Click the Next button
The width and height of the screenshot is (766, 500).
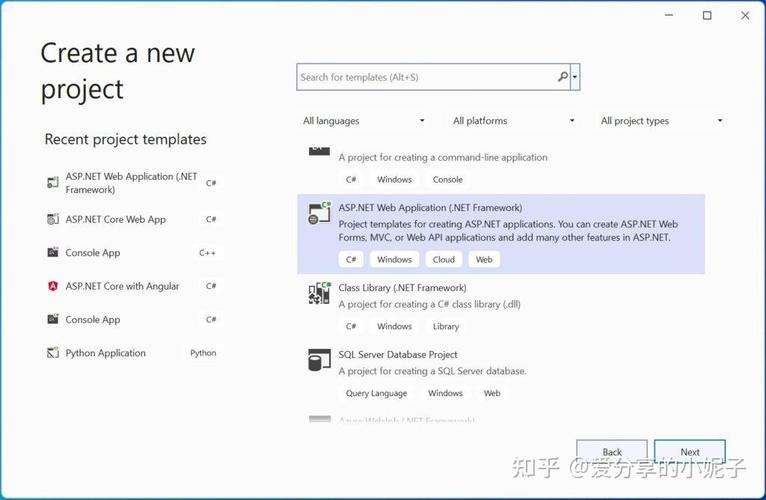690,452
